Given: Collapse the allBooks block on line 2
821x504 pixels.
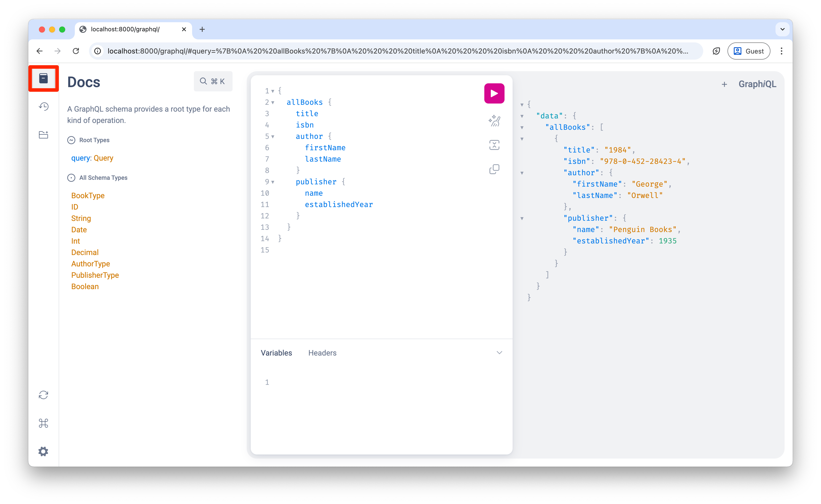Looking at the screenshot, I should tap(273, 102).
